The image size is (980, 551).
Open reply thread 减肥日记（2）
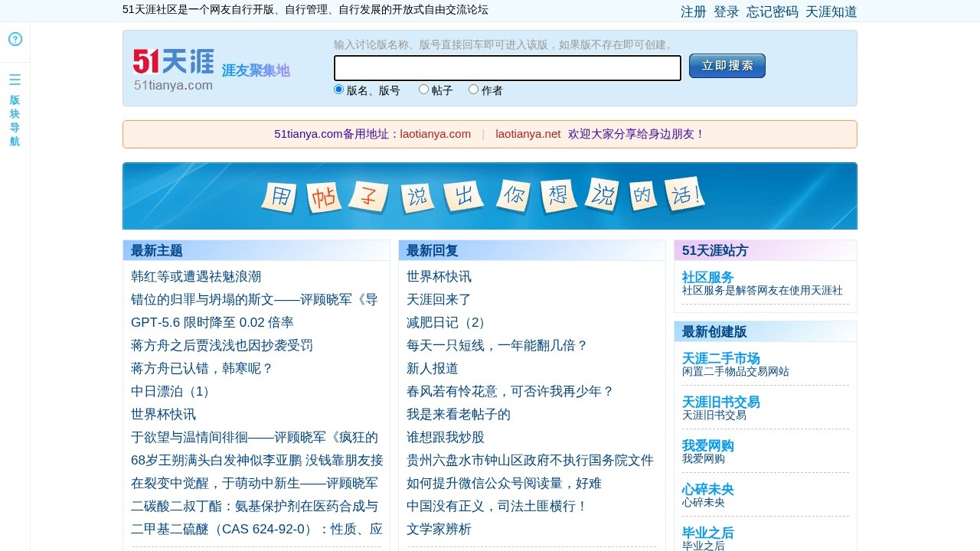448,322
